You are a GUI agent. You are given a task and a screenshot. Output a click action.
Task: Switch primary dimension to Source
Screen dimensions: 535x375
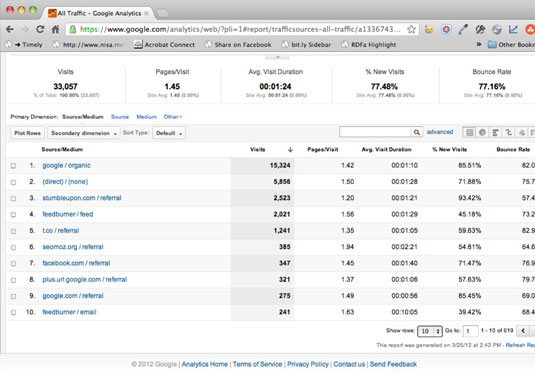(120, 117)
